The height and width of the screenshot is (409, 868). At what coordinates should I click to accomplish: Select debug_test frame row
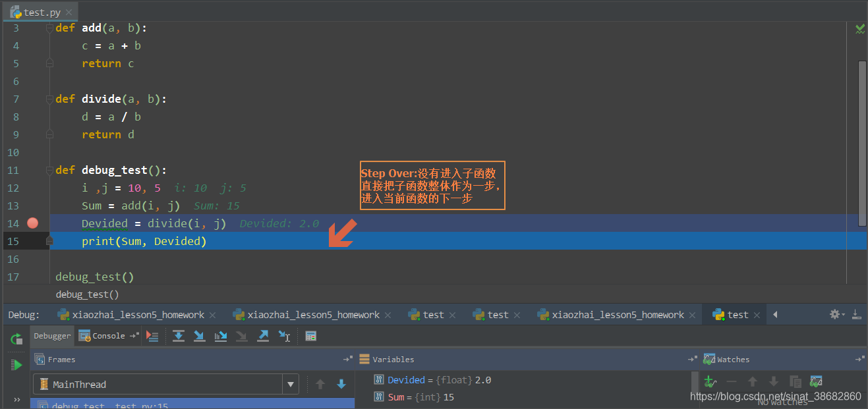pyautogui.click(x=192, y=404)
